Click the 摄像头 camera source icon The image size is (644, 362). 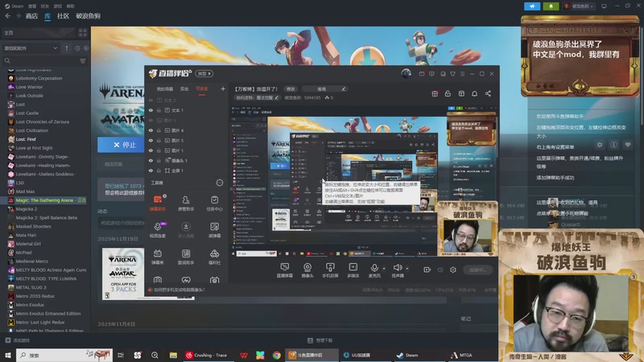pyautogui.click(x=307, y=268)
